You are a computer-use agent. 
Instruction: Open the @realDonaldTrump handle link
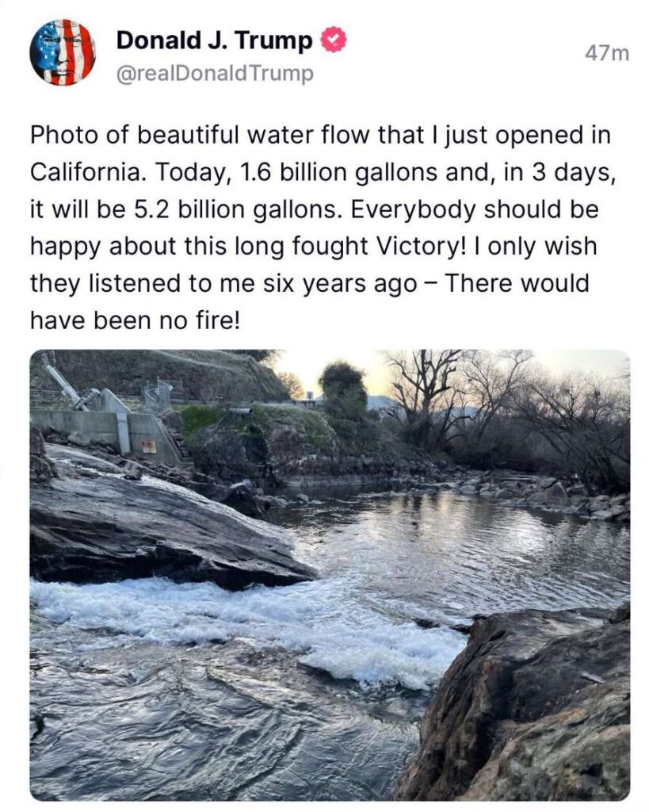tap(215, 74)
